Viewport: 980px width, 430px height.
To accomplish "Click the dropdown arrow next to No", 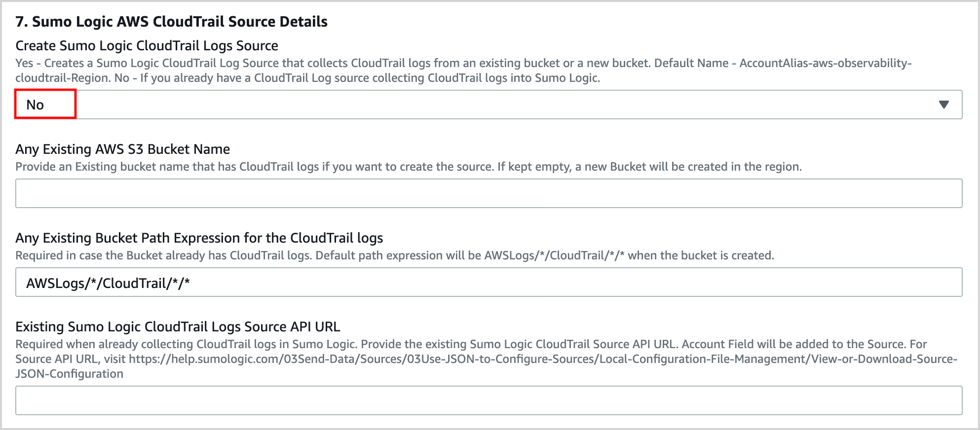I will [x=944, y=104].
